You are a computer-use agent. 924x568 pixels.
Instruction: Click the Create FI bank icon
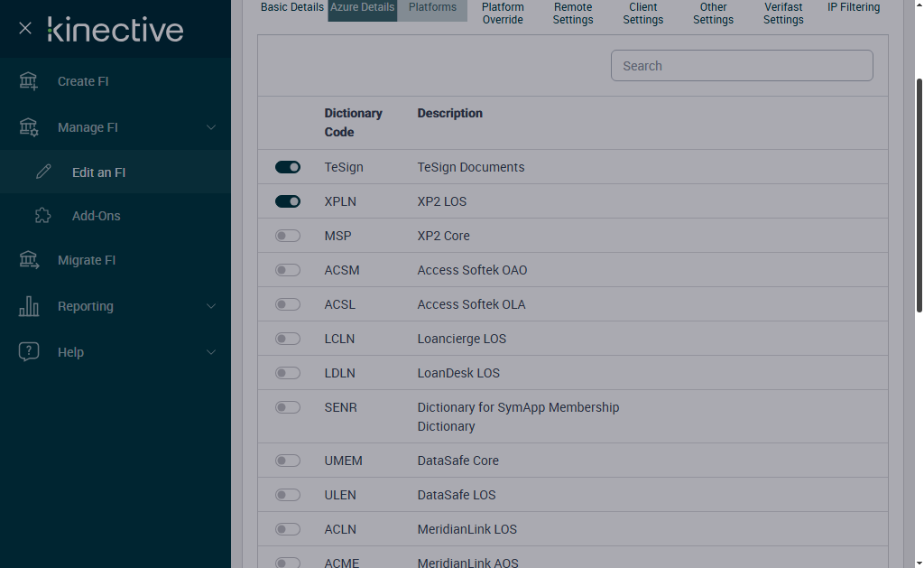point(29,81)
